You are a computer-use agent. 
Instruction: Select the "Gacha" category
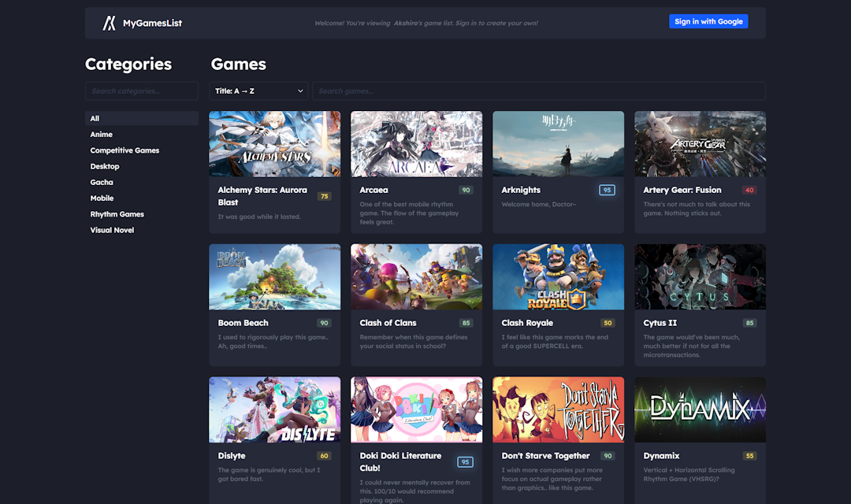[x=101, y=182]
